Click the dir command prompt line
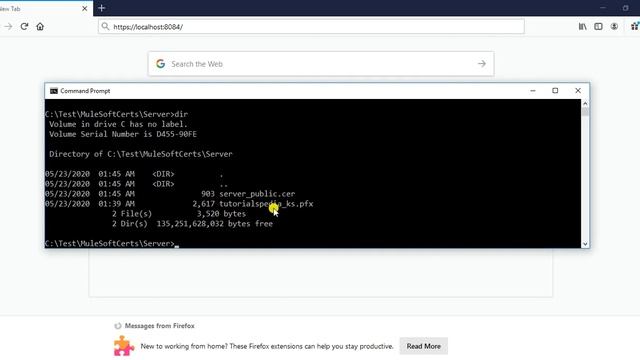This screenshot has height=360, width=640. pyautogui.click(x=117, y=114)
